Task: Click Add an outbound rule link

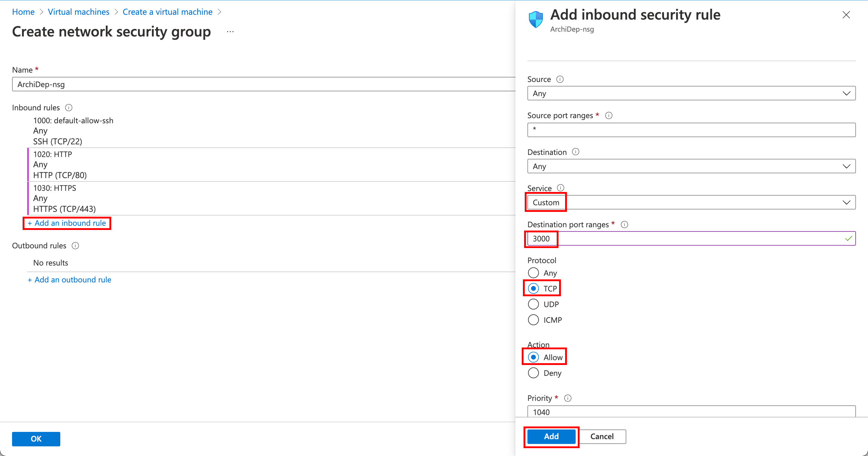Action: click(69, 280)
